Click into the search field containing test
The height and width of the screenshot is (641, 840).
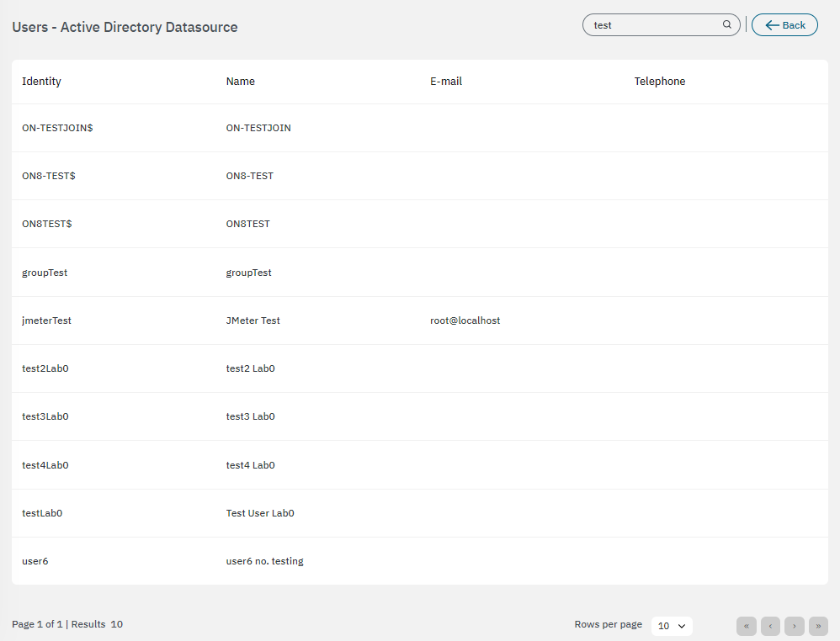[652, 25]
